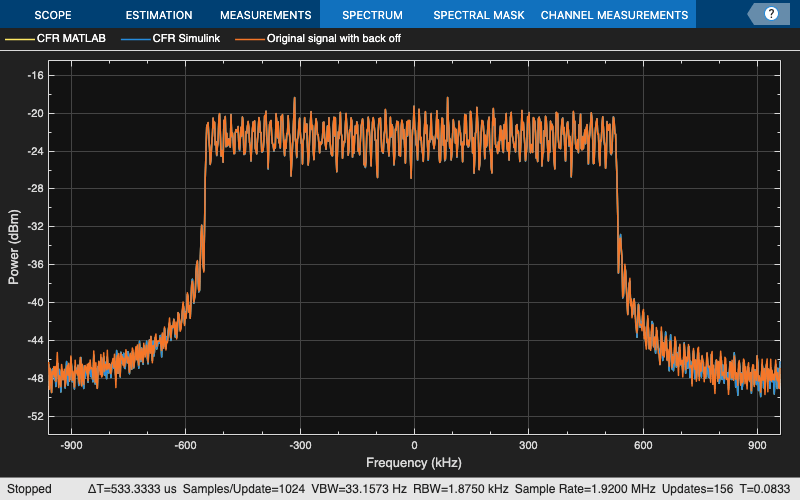Toggle the CFR MATLAB legend entry
The height and width of the screenshot is (500, 800).
click(71, 38)
